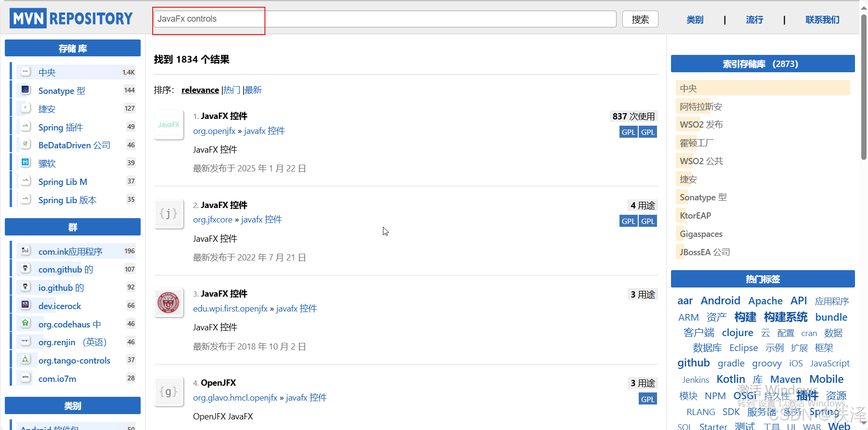Click the Spring Lib 版本 repository icon
Image resolution: width=868 pixels, height=430 pixels.
[26, 199]
